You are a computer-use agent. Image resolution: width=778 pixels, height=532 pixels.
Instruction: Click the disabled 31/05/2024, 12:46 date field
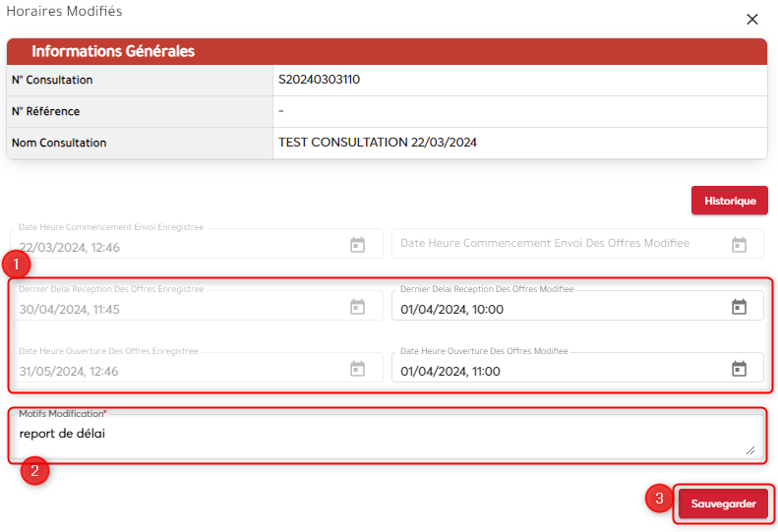pos(177,371)
